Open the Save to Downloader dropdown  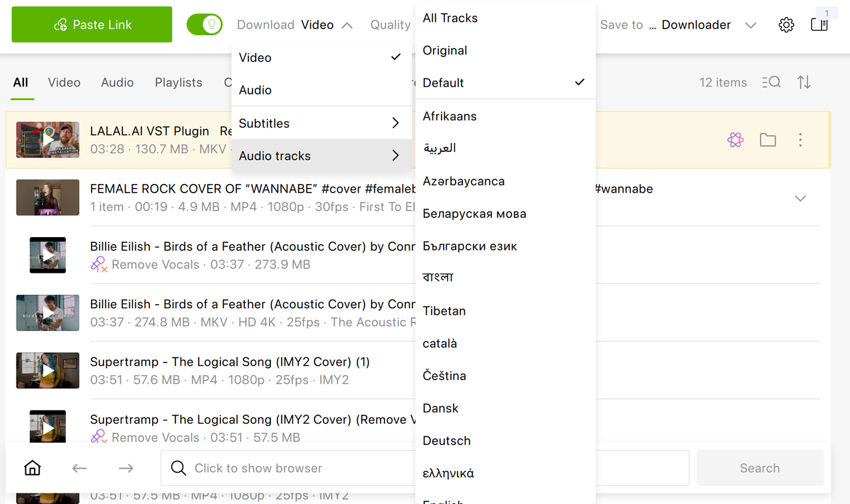(678, 25)
